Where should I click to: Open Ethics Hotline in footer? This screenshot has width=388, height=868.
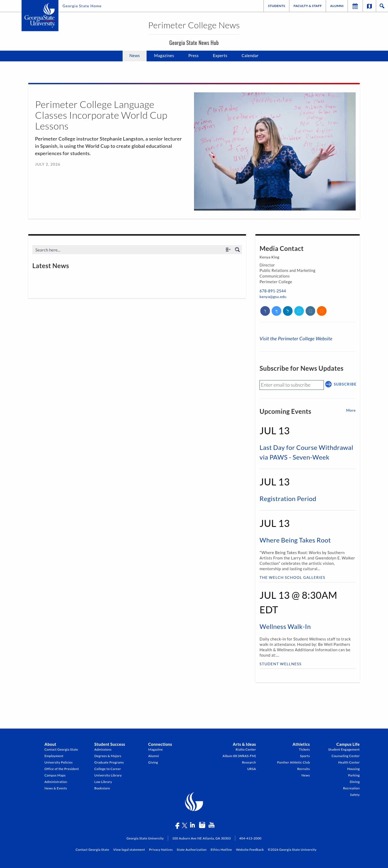click(x=221, y=849)
